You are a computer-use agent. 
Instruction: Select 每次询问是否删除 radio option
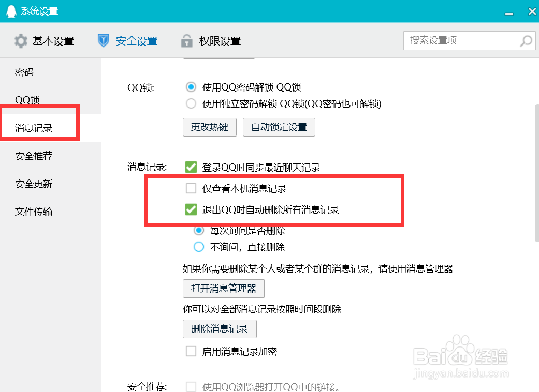199,231
